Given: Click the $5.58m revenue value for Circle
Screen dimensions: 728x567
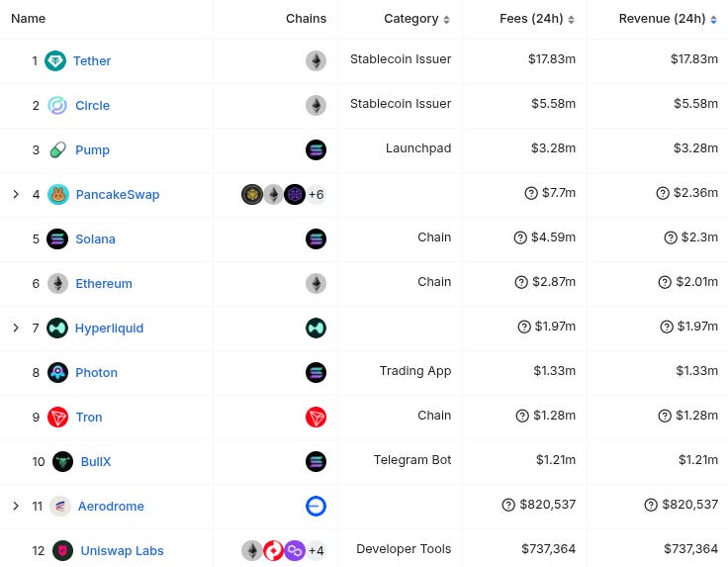Looking at the screenshot, I should 695,104.
